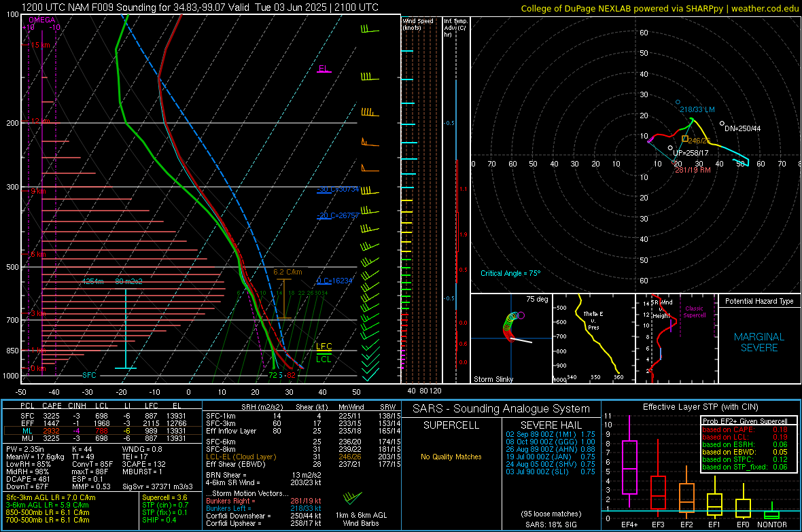Click the No Quality Matches supercell text

pos(451,457)
